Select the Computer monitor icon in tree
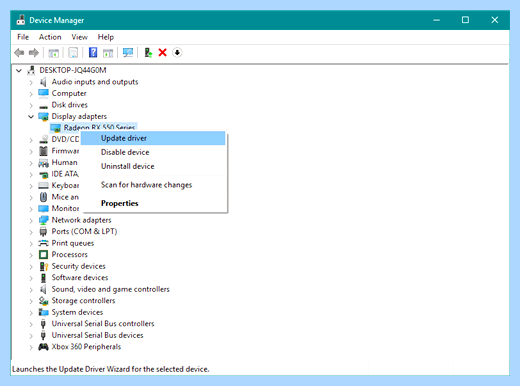This screenshot has width=520, height=386. click(43, 93)
